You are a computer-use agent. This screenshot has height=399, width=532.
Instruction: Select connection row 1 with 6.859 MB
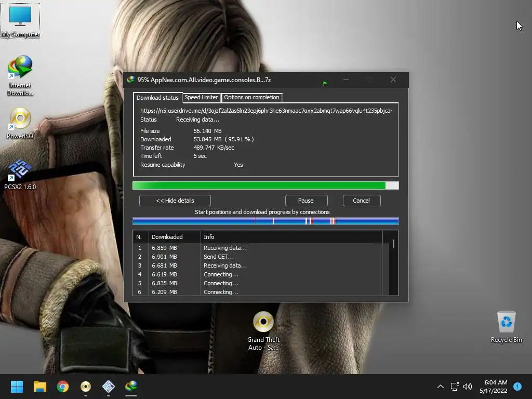point(258,248)
